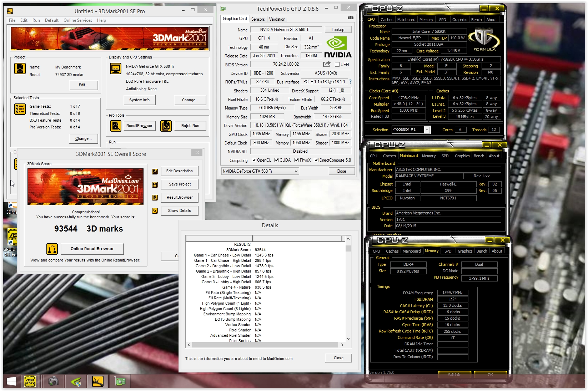Open the GPU selection dropdown in GPU-Z
The height and width of the screenshot is (391, 588).
260,171
